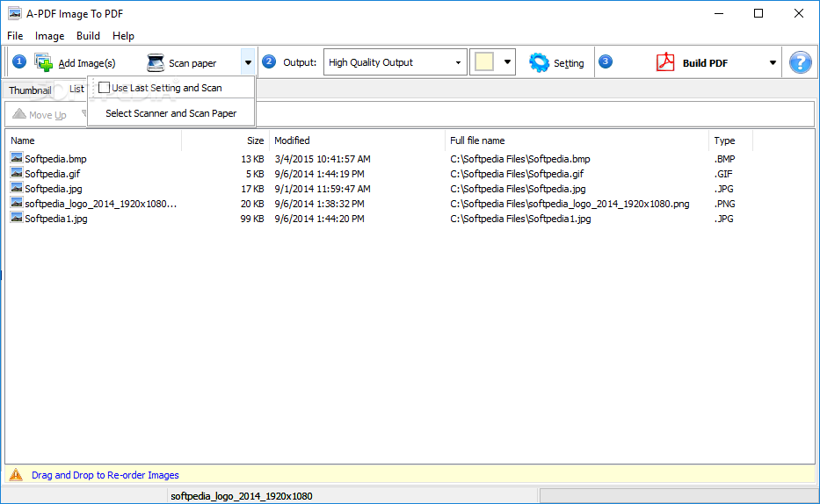Select the Softpedia.bmp file name
Viewport: 820px width, 504px height.
[x=55, y=159]
